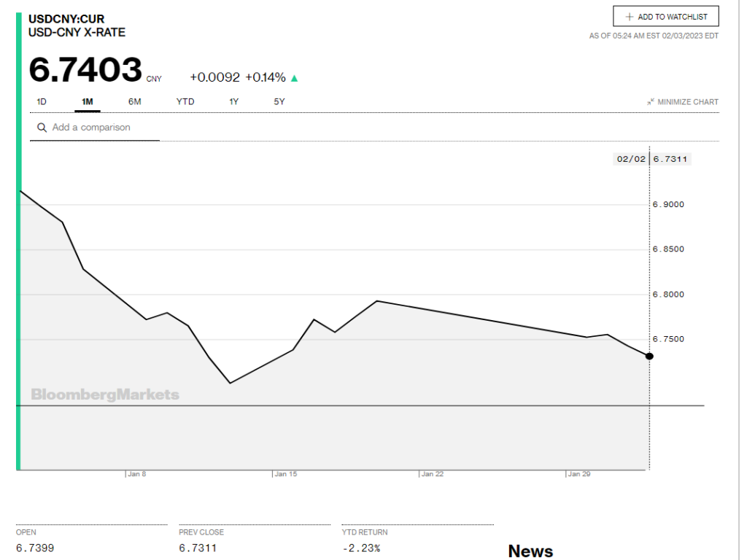This screenshot has width=747, height=560.
Task: Click the green up-triangle change indicator
Action: [295, 78]
